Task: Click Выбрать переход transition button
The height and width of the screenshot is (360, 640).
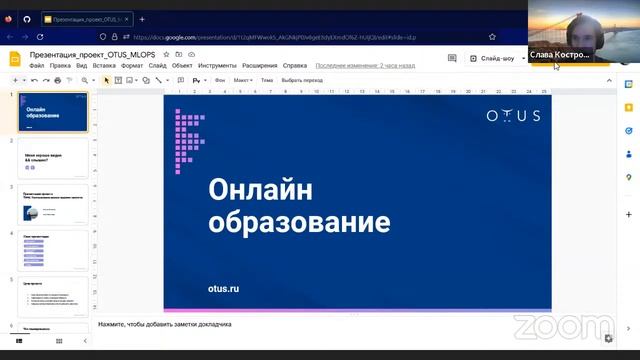Action: (302, 80)
